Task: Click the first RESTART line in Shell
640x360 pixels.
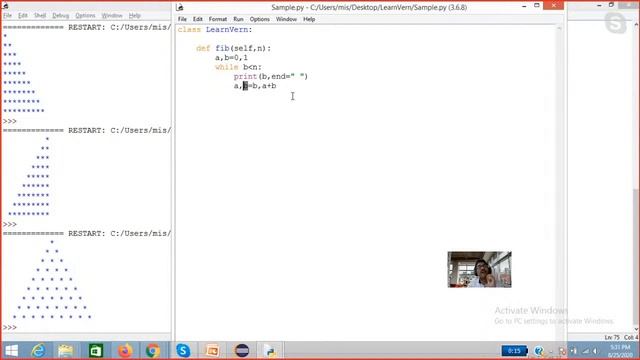Action: coord(87,27)
